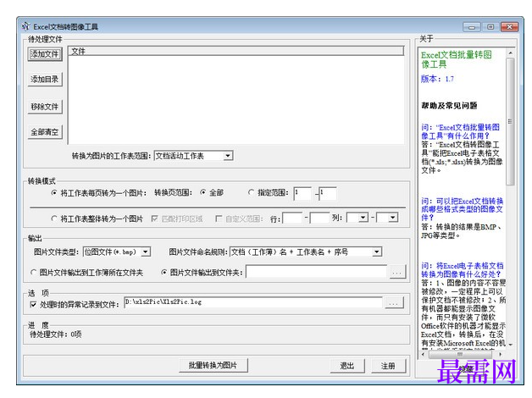Close the Excel文档转图像工具 window
The height and width of the screenshot is (398, 532).
pyautogui.click(x=509, y=26)
